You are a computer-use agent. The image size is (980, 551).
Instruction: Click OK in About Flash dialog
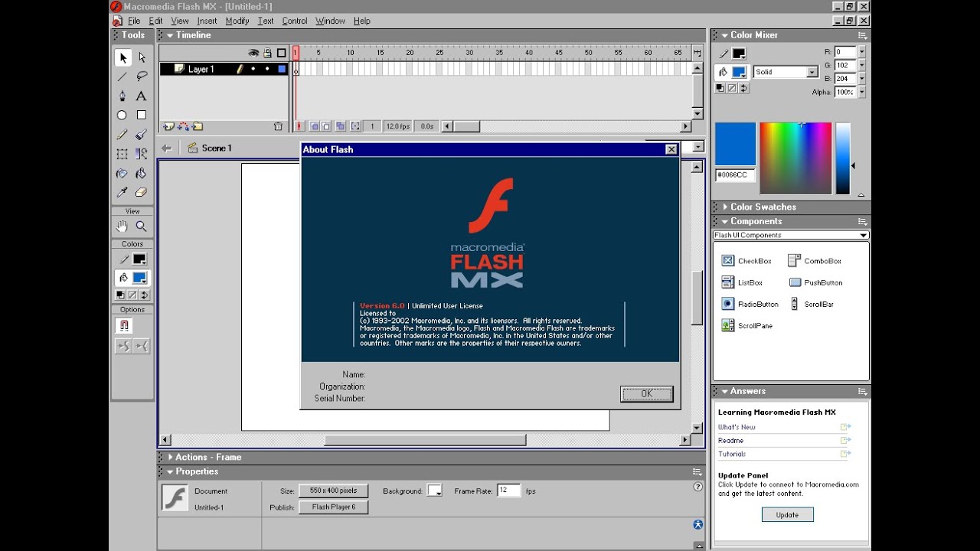pyautogui.click(x=647, y=394)
